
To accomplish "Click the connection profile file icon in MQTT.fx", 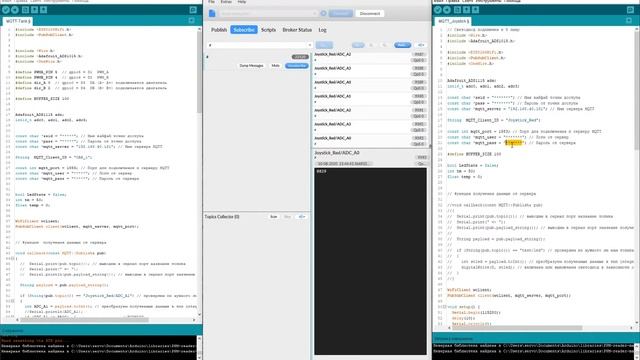I will tap(212, 13).
